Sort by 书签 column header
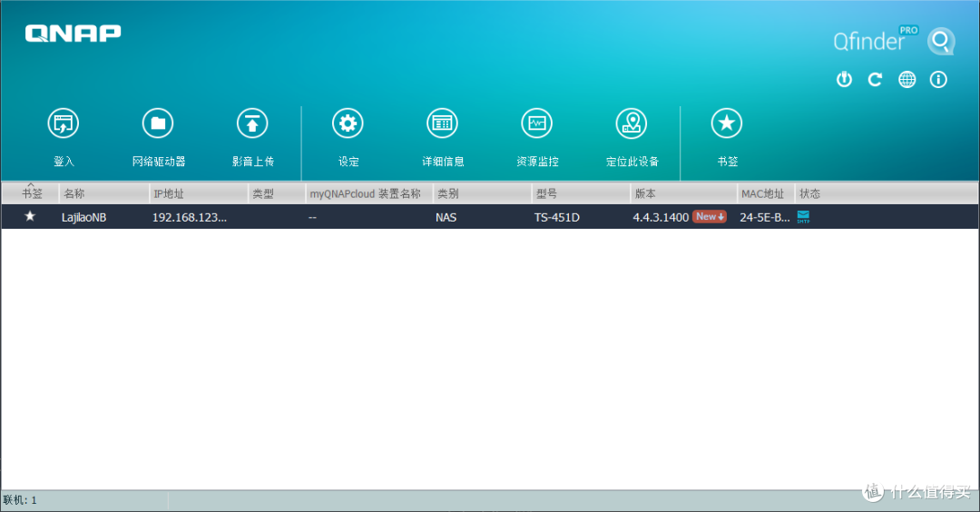980x512 pixels. pos(31,193)
